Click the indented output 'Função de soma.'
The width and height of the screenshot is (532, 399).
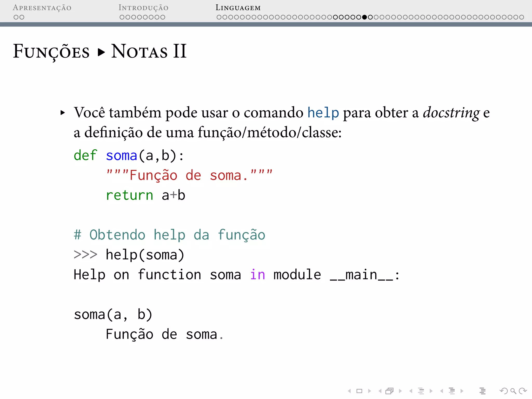(x=165, y=334)
